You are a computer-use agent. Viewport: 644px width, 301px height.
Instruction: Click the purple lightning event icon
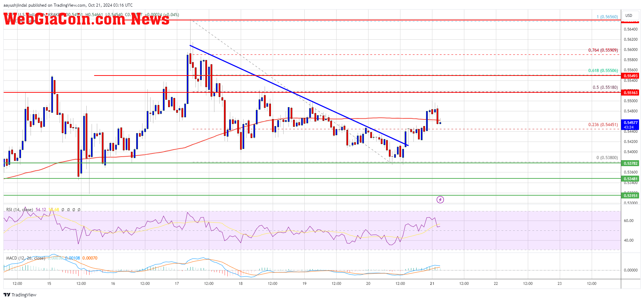click(440, 200)
